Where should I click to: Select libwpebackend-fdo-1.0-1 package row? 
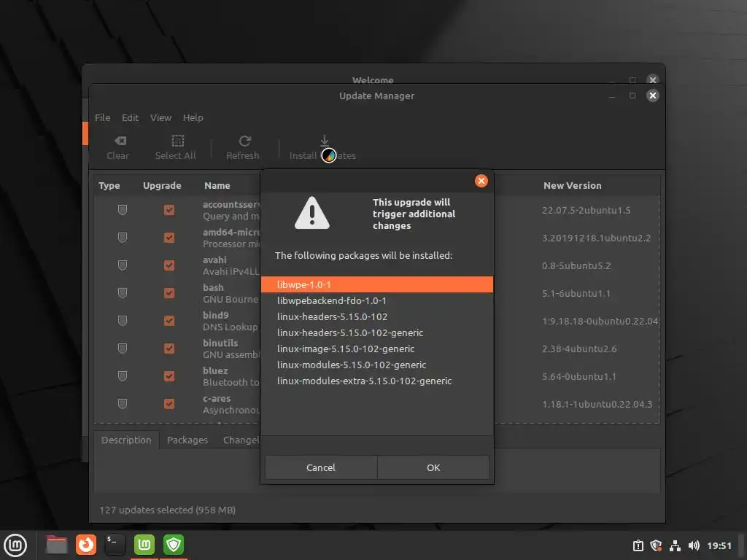tap(377, 300)
